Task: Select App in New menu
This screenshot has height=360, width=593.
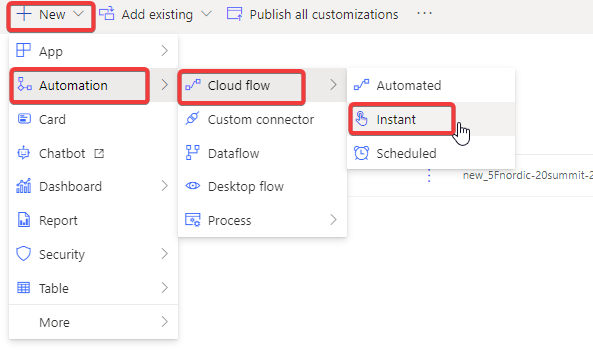Action: [x=93, y=51]
